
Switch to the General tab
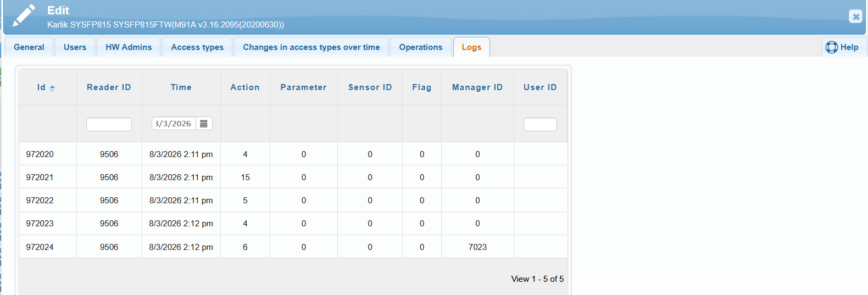29,47
